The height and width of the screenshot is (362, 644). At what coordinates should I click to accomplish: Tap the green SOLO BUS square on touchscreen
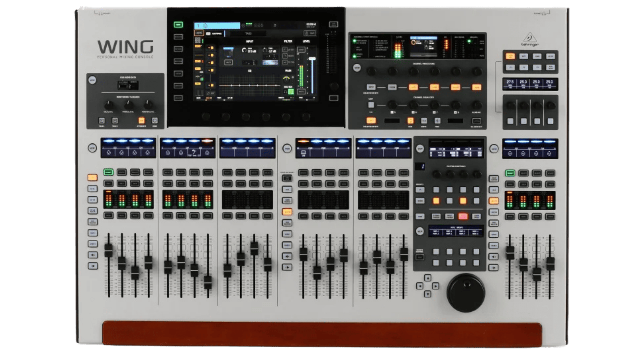click(291, 92)
